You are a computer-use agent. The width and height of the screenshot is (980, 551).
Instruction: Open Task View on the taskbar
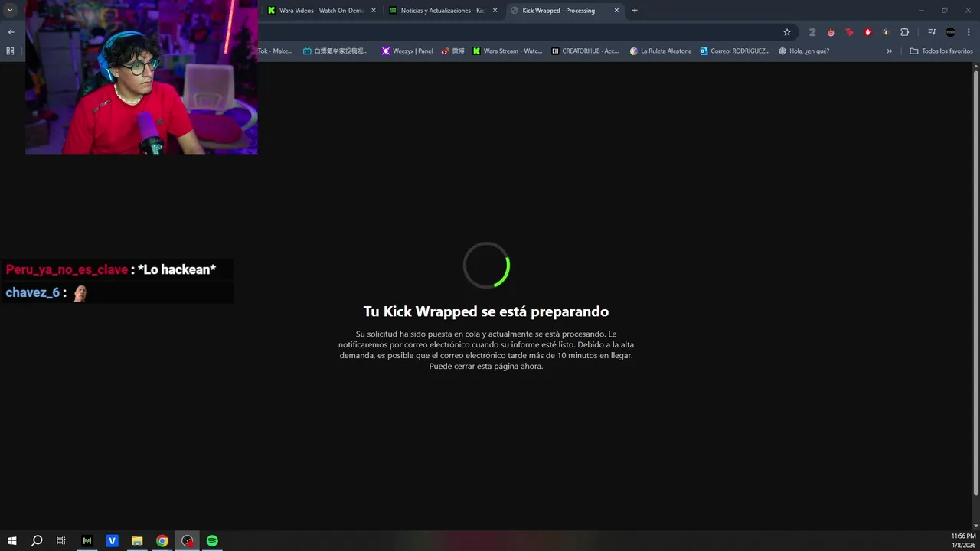tap(61, 541)
